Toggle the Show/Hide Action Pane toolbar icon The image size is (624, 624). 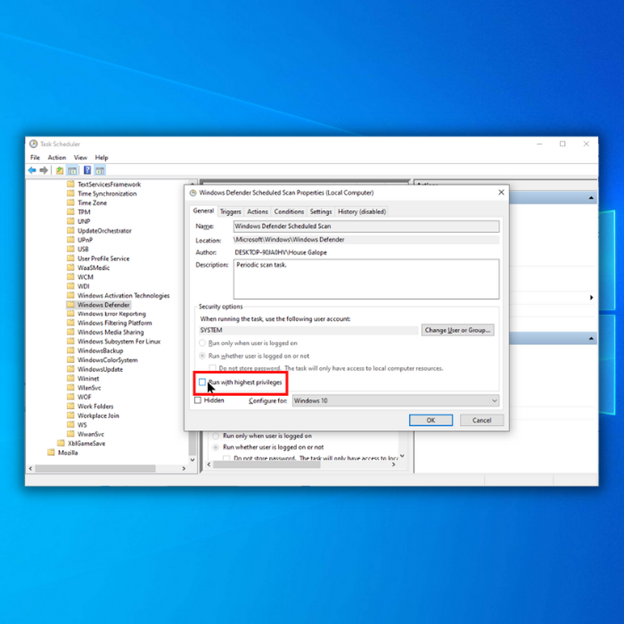100,170
